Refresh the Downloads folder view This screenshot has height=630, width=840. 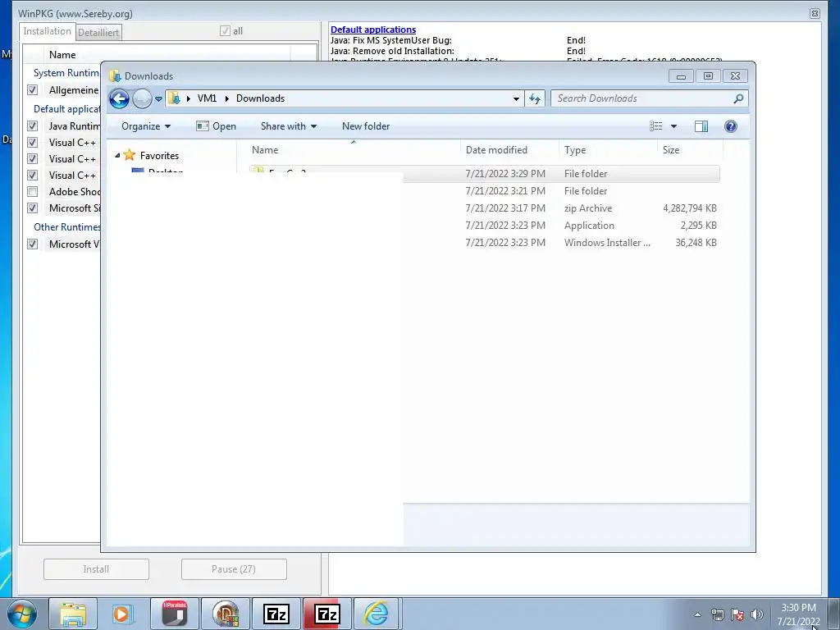(x=535, y=98)
